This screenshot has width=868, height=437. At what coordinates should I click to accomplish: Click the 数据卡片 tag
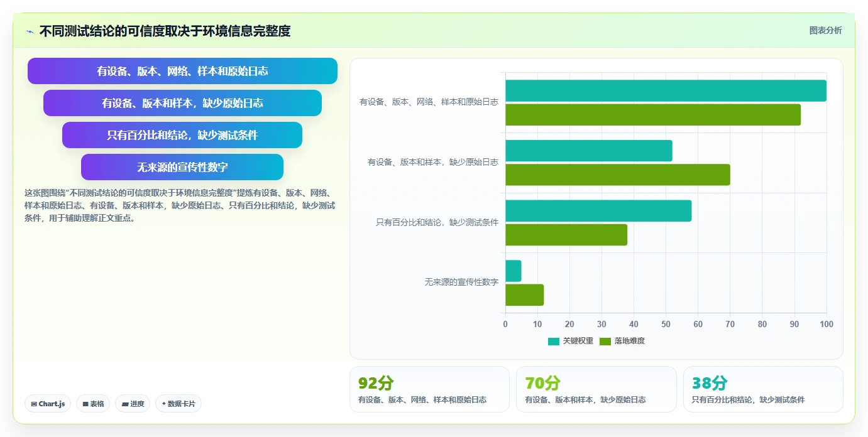tap(178, 404)
